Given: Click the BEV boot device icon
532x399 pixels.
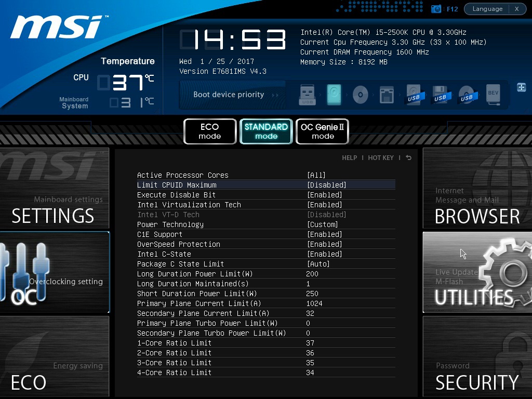Looking at the screenshot, I should 493,95.
